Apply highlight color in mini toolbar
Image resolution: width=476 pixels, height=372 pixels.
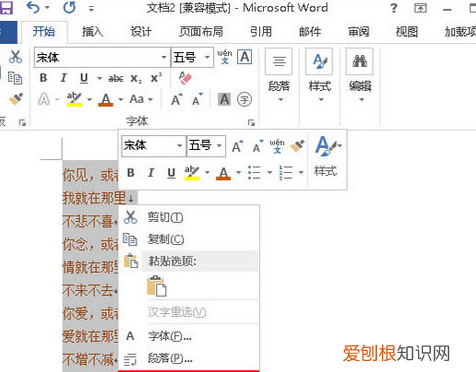tap(192, 173)
